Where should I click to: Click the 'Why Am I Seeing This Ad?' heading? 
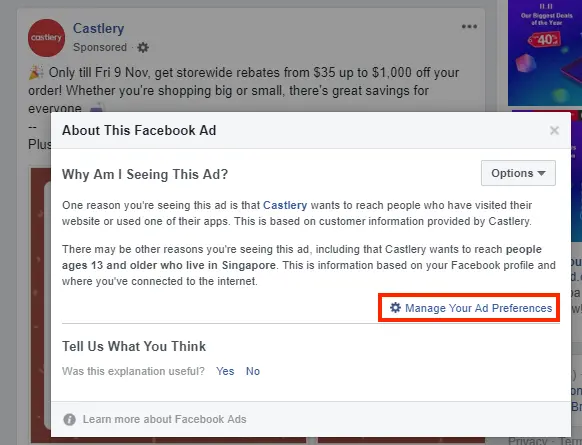click(x=145, y=174)
